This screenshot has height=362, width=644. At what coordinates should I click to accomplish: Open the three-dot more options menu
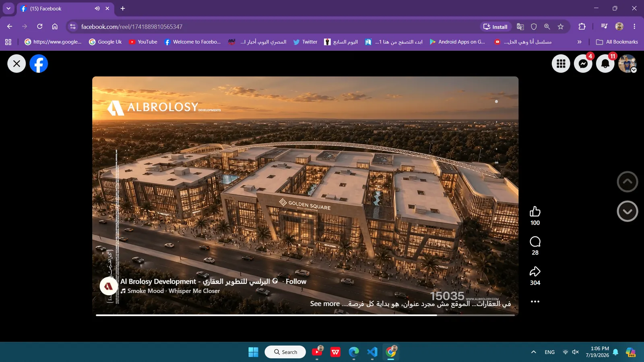[535, 301]
